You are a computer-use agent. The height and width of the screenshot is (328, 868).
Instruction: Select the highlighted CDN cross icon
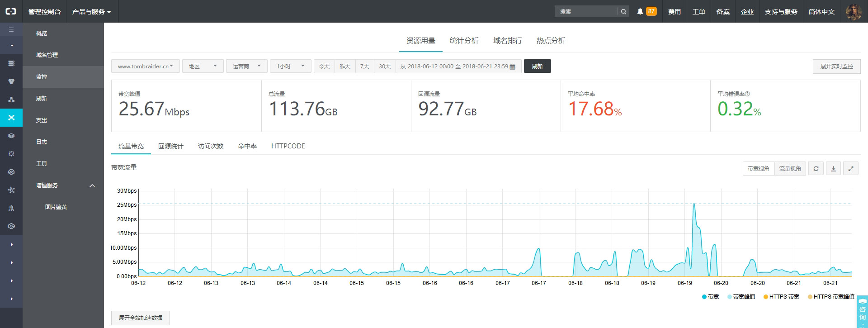point(11,118)
